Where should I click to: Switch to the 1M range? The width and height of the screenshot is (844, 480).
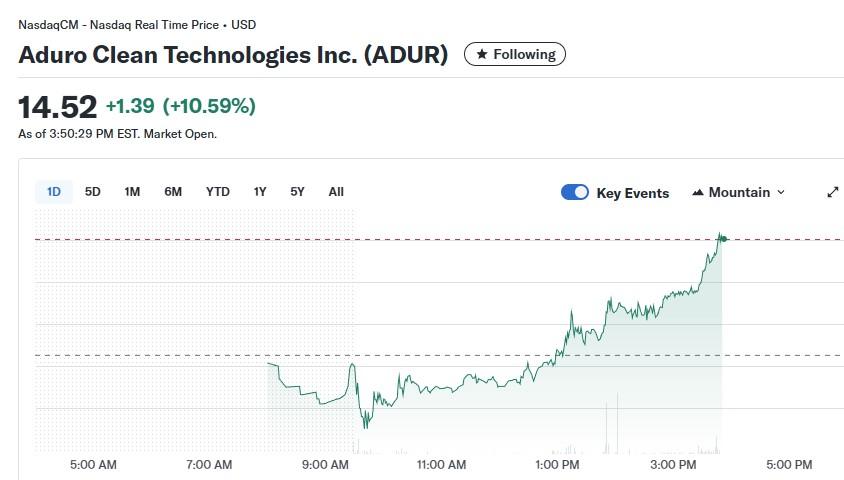[x=132, y=192]
